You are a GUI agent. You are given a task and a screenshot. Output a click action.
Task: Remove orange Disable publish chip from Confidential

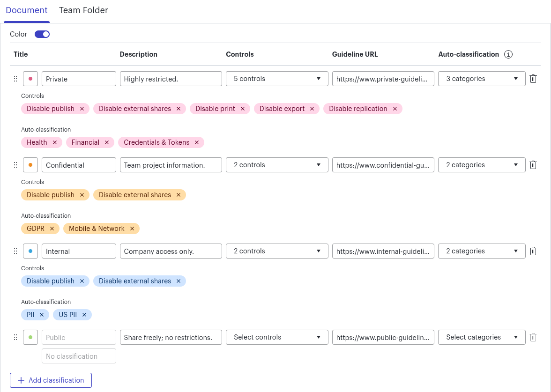pos(82,195)
